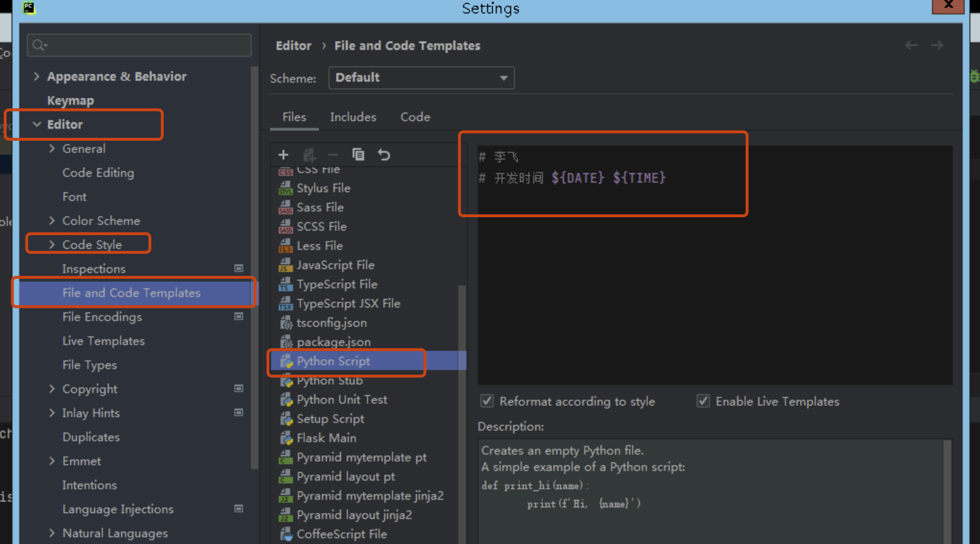Disable the Enable Live Templates checkbox
Viewport: 980px width, 544px height.
[x=703, y=401]
